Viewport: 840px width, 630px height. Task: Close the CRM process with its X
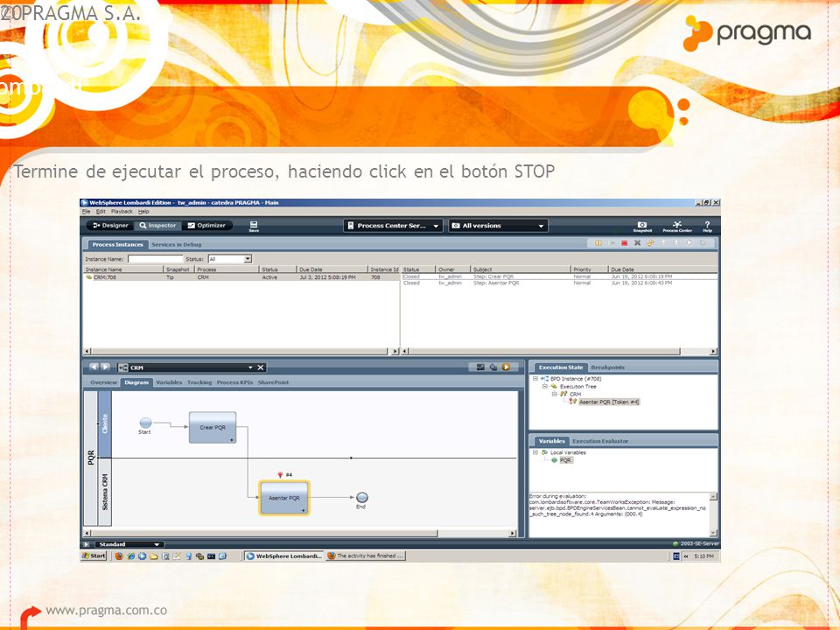point(261,367)
